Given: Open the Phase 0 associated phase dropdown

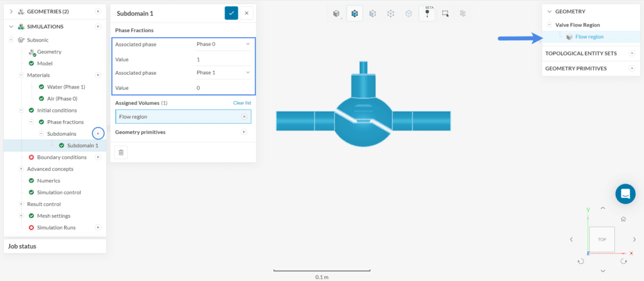Looking at the screenshot, I should click(223, 44).
